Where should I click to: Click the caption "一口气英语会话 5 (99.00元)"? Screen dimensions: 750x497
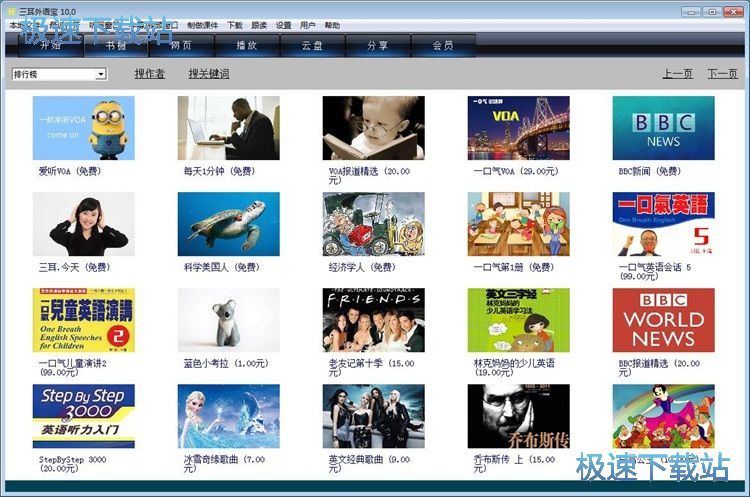tap(655, 272)
